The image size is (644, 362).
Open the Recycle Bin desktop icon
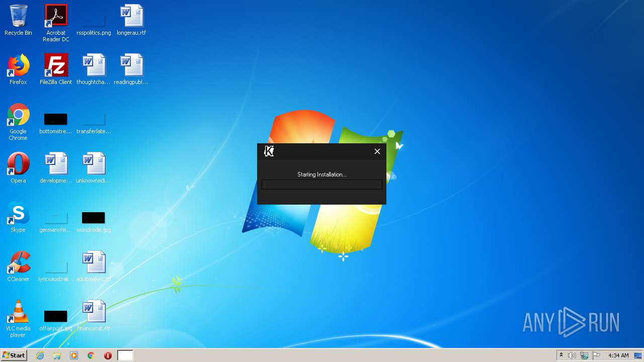(18, 20)
